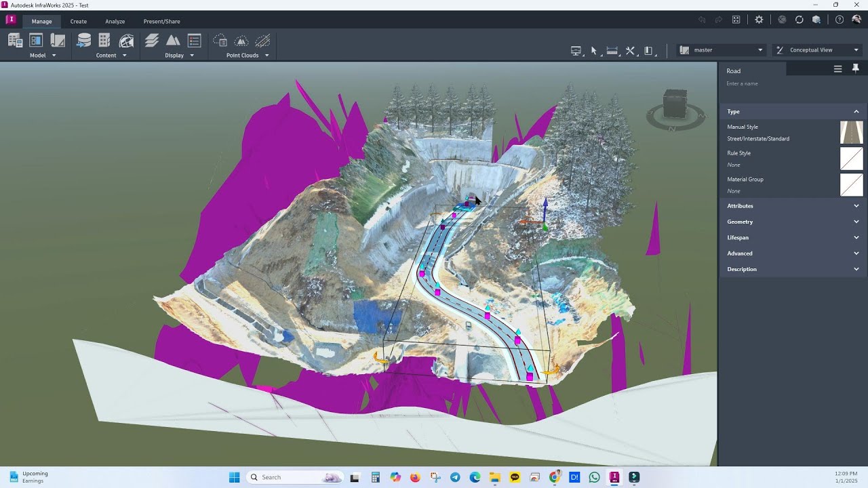868x488 pixels.
Task: Open the monitor view settings tool
Action: (x=576, y=50)
